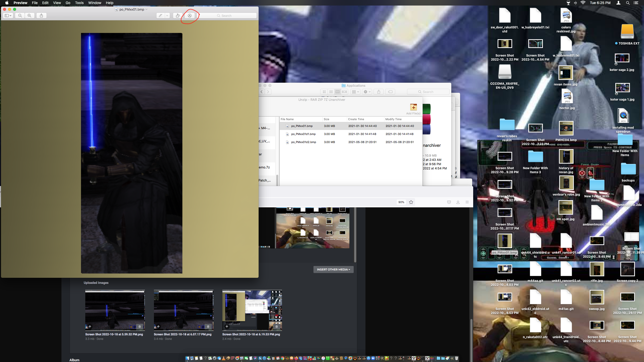Click the Preview zoom in button
The width and height of the screenshot is (644, 362).
coord(29,16)
